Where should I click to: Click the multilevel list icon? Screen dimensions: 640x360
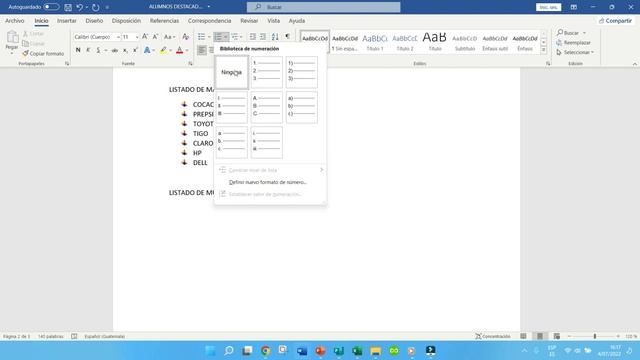[235, 37]
